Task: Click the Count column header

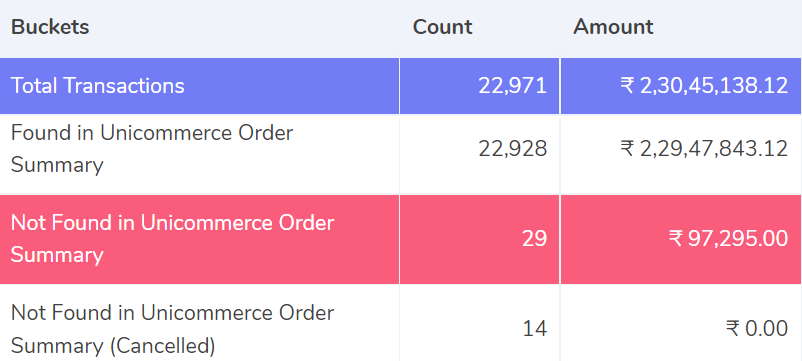Action: pos(442,27)
